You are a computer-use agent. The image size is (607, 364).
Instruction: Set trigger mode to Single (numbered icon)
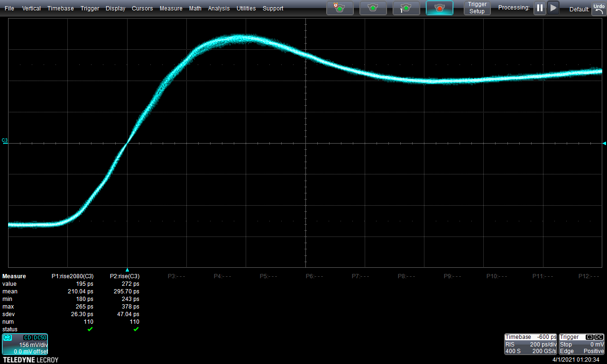click(406, 8)
